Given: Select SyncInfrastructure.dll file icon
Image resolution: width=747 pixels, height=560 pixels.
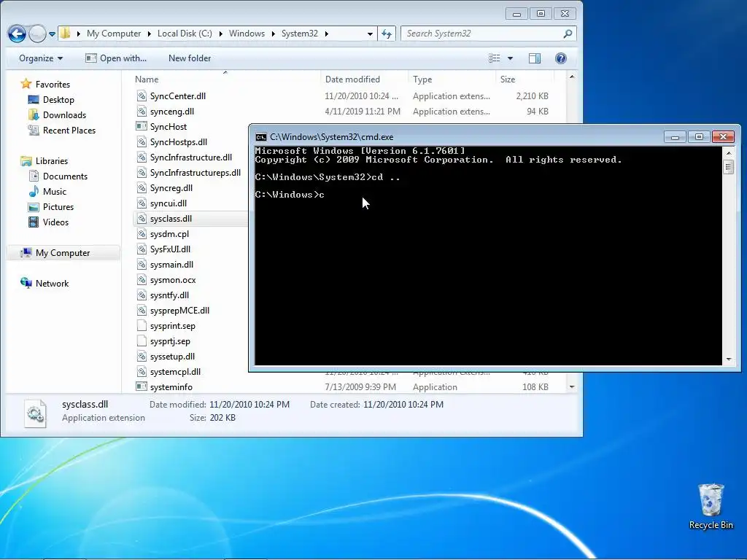Looking at the screenshot, I should pyautogui.click(x=142, y=157).
